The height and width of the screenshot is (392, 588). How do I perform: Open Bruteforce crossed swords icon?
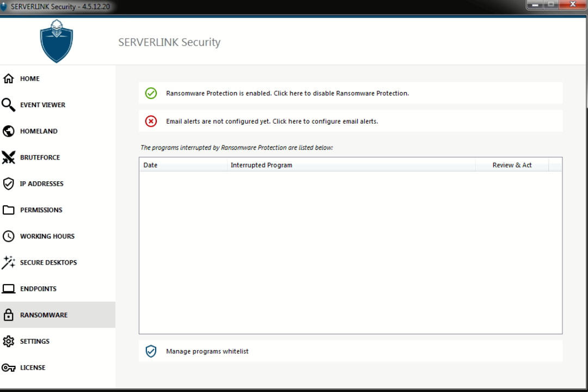(9, 157)
